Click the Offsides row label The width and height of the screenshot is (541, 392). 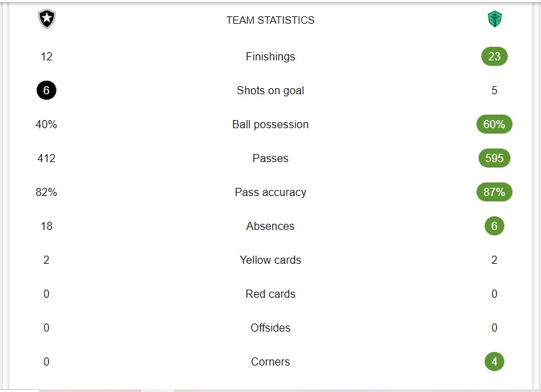(270, 328)
